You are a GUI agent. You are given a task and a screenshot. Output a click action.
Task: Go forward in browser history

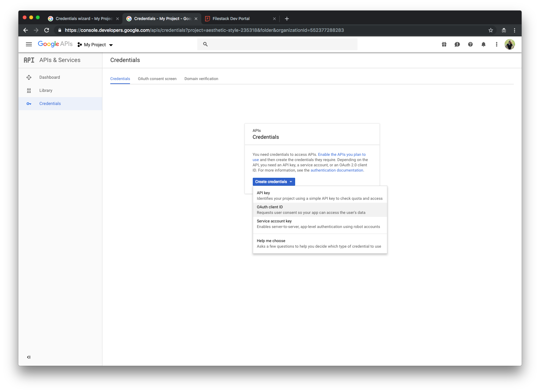[x=36, y=30]
